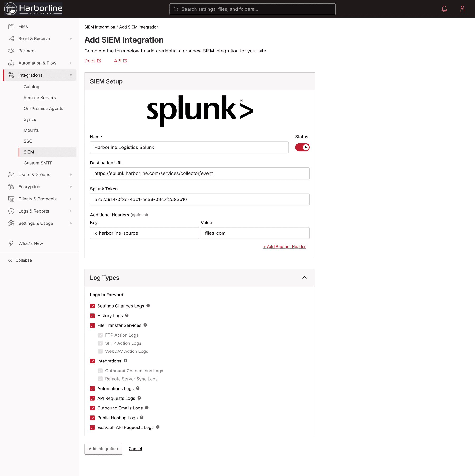The image size is (475, 476).
Task: Click the Send & Receive share icon
Action: point(11,39)
